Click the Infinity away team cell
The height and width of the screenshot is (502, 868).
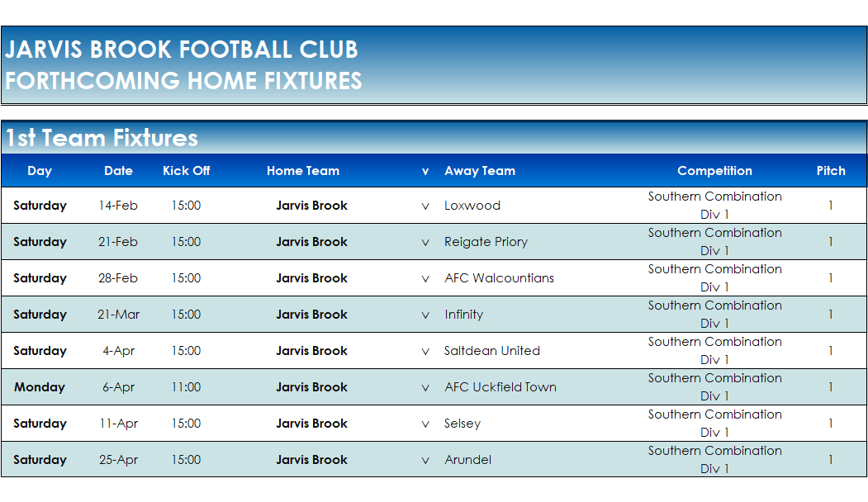click(463, 315)
